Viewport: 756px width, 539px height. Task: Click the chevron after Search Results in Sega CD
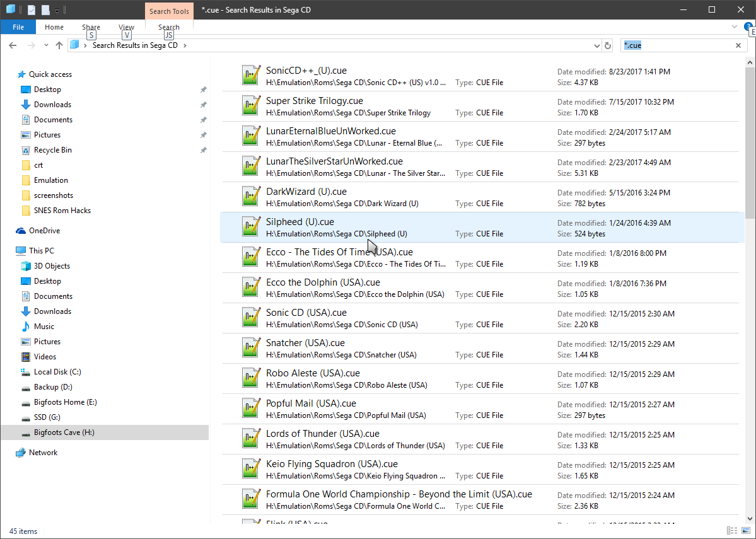[185, 45]
